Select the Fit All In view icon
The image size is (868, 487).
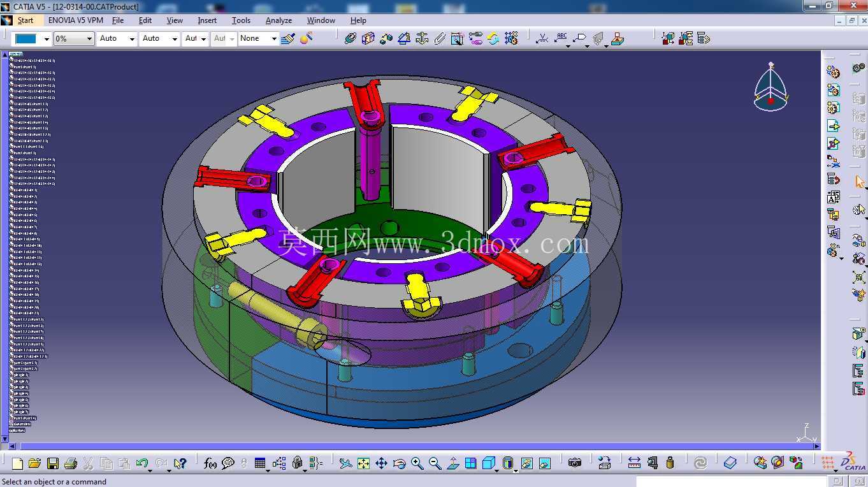click(363, 463)
